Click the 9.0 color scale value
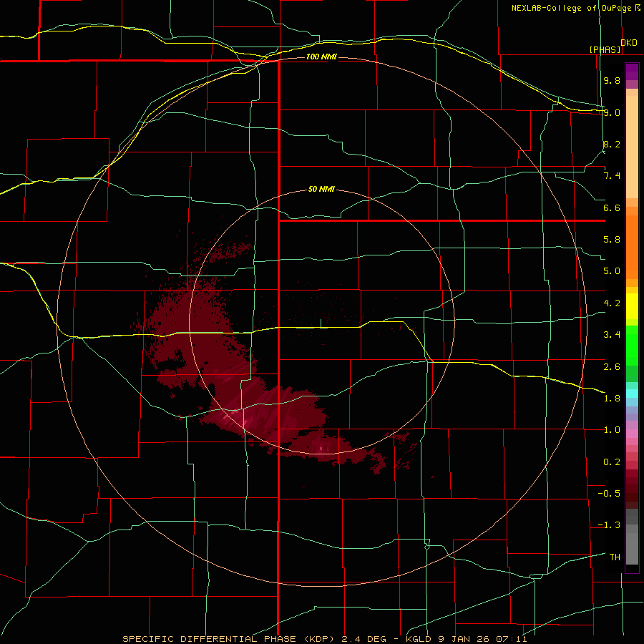644x644 pixels. coord(612,112)
